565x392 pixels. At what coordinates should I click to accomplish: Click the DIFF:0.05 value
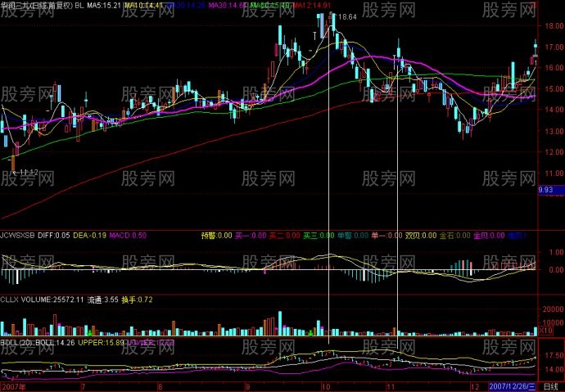54,236
